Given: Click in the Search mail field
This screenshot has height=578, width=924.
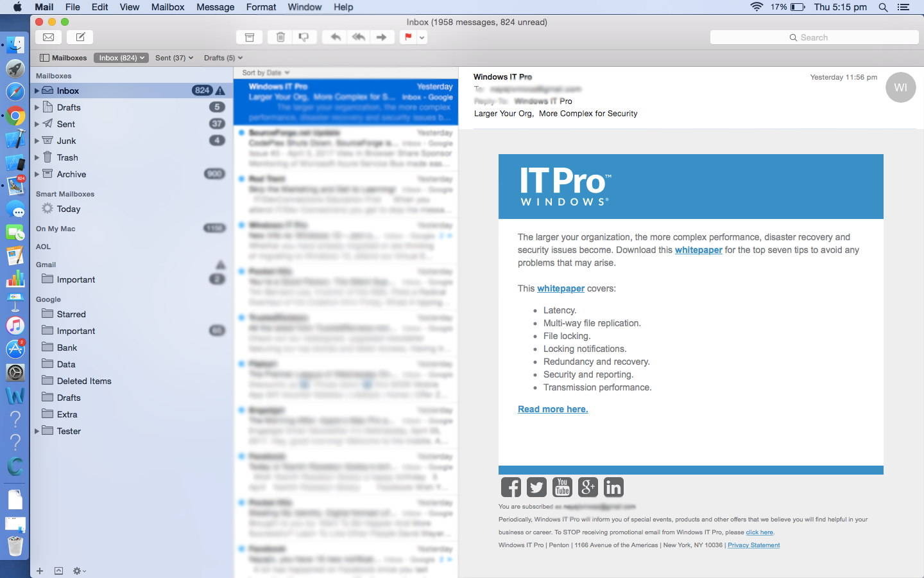Looking at the screenshot, I should pos(814,37).
